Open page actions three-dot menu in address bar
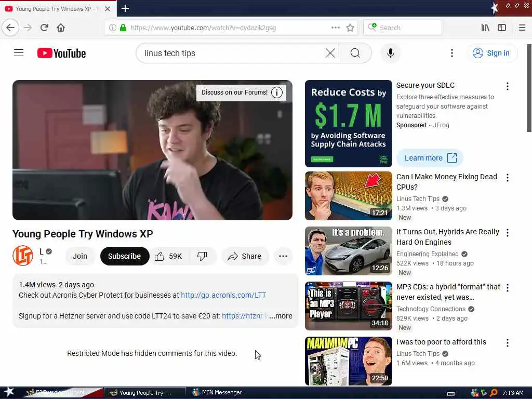The image size is (532, 399). point(335,28)
